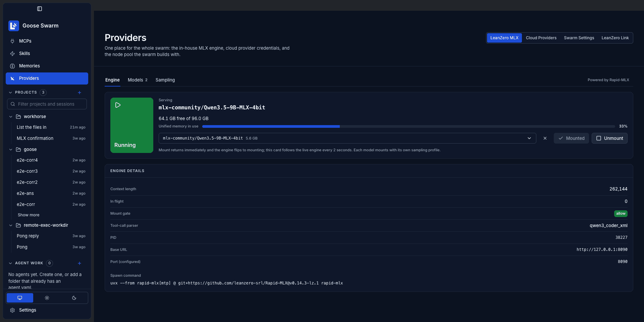
Task: Click the 'Powered by Rapid-MLX' text
Action: [x=608, y=80]
